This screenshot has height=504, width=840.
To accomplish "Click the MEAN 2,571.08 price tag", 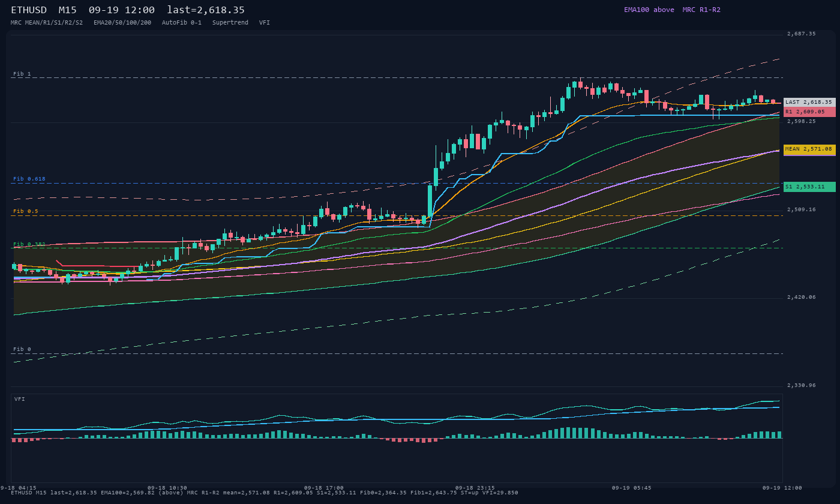I will (x=809, y=149).
